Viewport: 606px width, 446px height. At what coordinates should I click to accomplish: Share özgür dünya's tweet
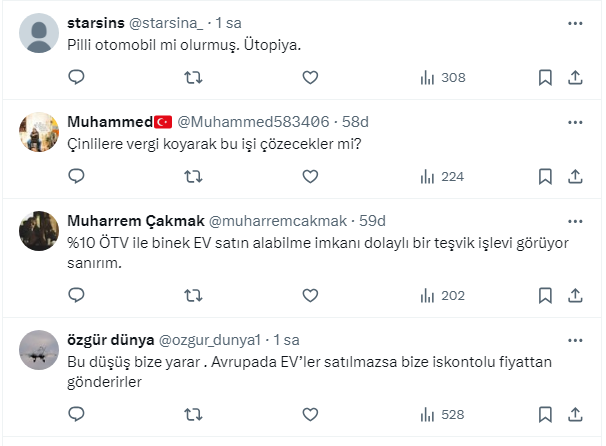(575, 413)
